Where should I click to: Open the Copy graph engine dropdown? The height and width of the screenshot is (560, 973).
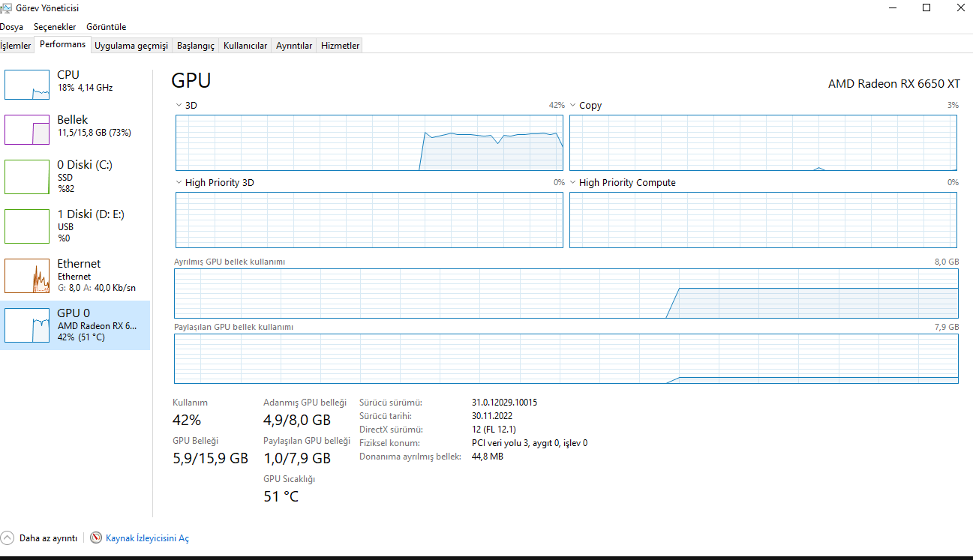[x=572, y=106]
